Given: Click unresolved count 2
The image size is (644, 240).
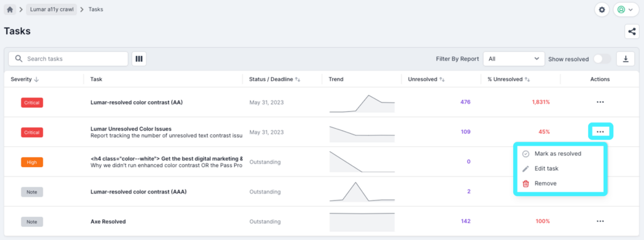Looking at the screenshot, I should point(469,191).
